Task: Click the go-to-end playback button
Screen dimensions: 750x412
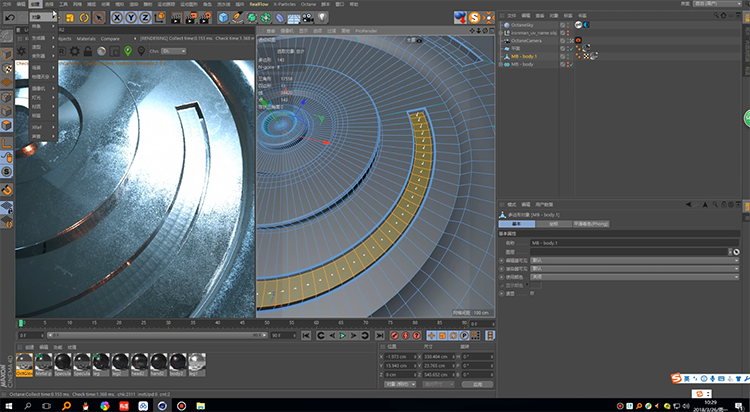Action: click(x=379, y=335)
